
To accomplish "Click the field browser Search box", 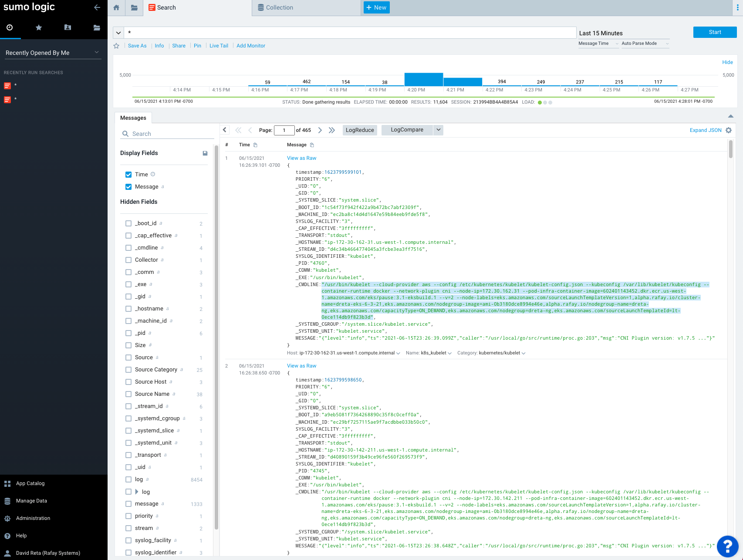I will [167, 134].
